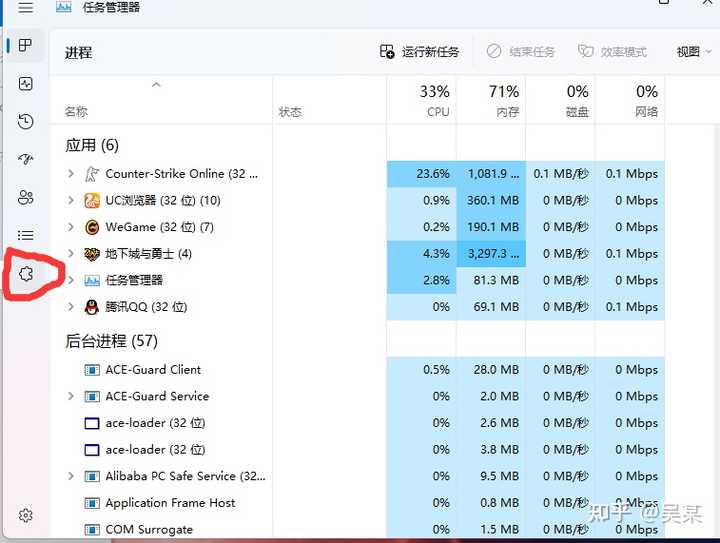Image resolution: width=720 pixels, height=543 pixels.
Task: Click the 4.3% CPU cell
Action: [422, 254]
